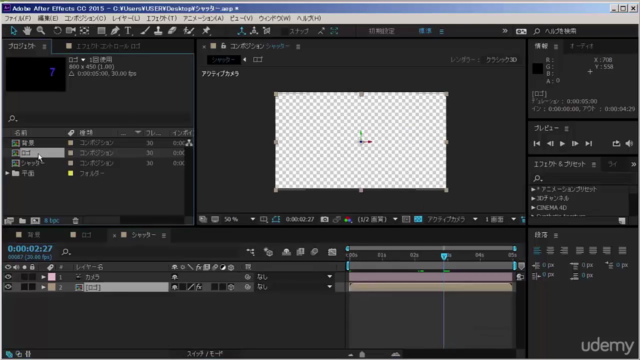Select the Type text tool
640x360 pixels.
click(128, 31)
